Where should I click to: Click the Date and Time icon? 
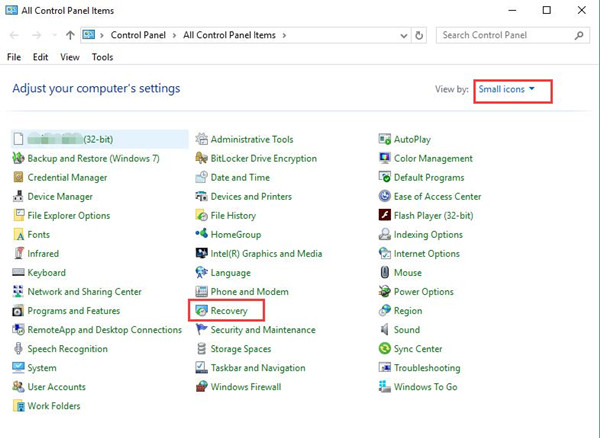pyautogui.click(x=201, y=177)
